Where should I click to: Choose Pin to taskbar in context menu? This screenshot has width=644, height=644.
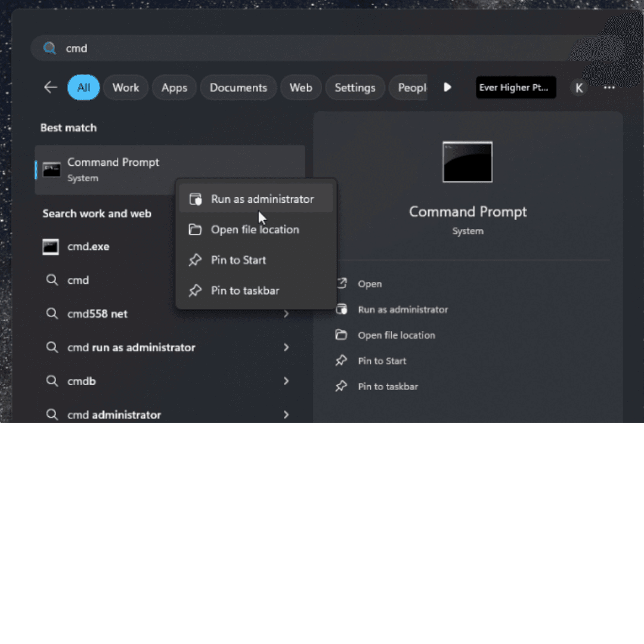point(244,290)
